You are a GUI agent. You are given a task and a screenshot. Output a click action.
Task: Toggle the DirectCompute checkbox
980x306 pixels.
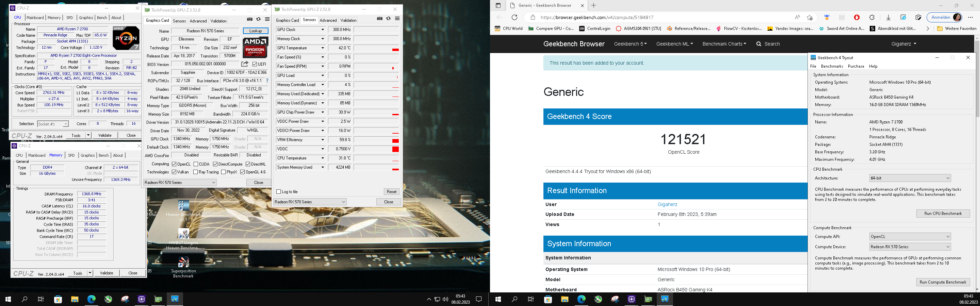tap(215, 164)
